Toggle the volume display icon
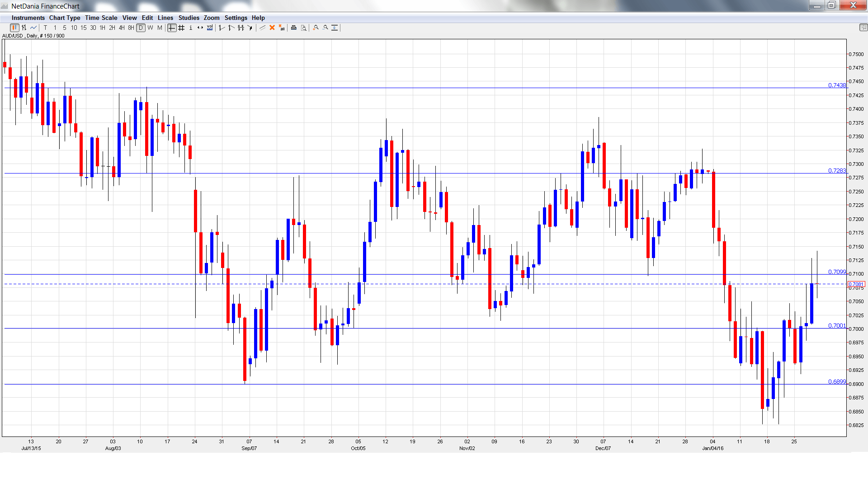Image resolution: width=868 pixels, height=488 pixels. coord(210,28)
